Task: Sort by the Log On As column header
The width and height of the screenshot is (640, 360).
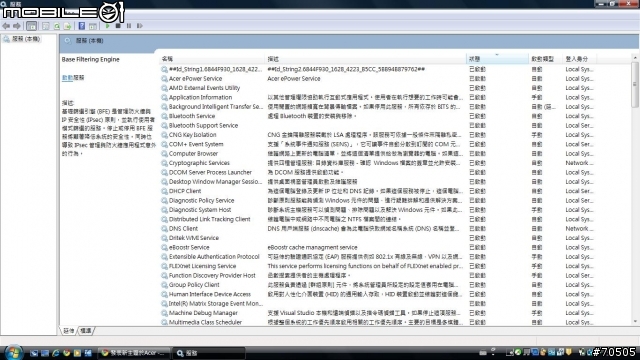Action: click(x=580, y=59)
